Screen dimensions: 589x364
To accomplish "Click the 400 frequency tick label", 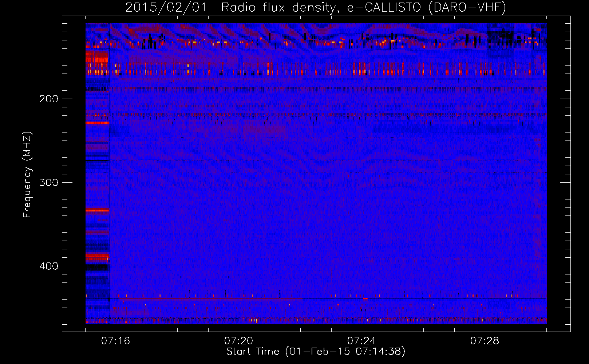I will coord(48,266).
